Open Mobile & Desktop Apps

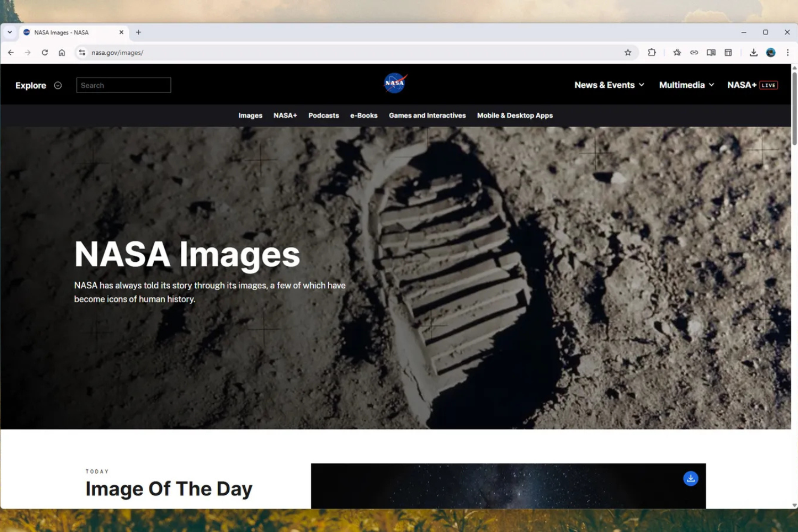[515, 115]
